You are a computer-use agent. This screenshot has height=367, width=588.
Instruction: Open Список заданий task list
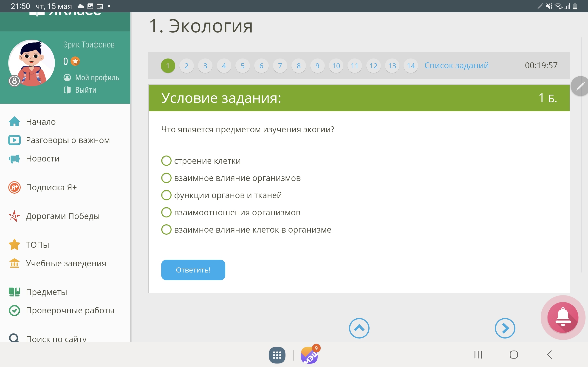457,66
